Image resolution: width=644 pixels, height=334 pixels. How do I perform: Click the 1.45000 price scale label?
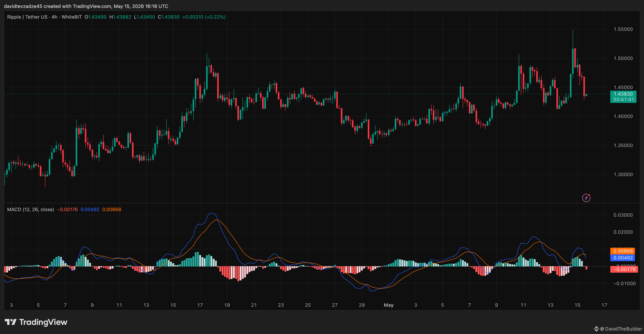tap(623, 87)
